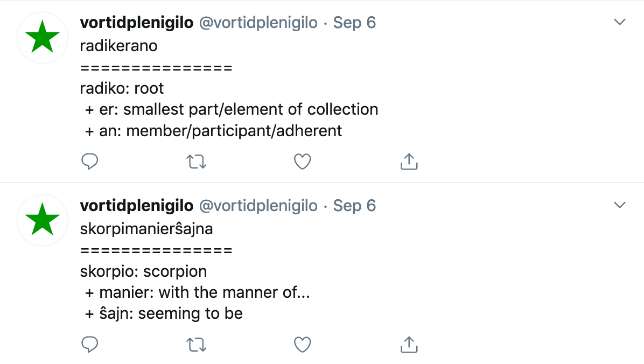Open the tweet text 'radiko: root'

tap(122, 88)
